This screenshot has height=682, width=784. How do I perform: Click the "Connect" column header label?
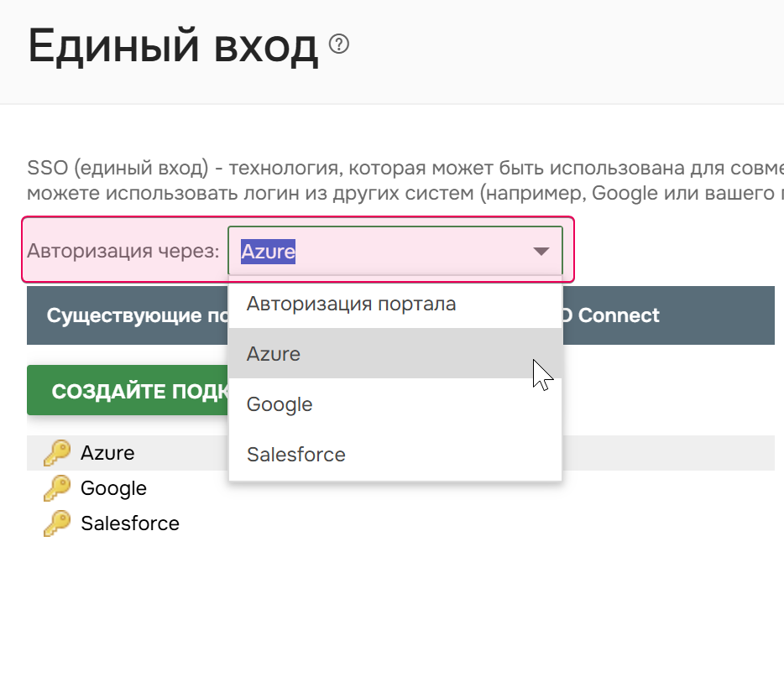pos(617,315)
